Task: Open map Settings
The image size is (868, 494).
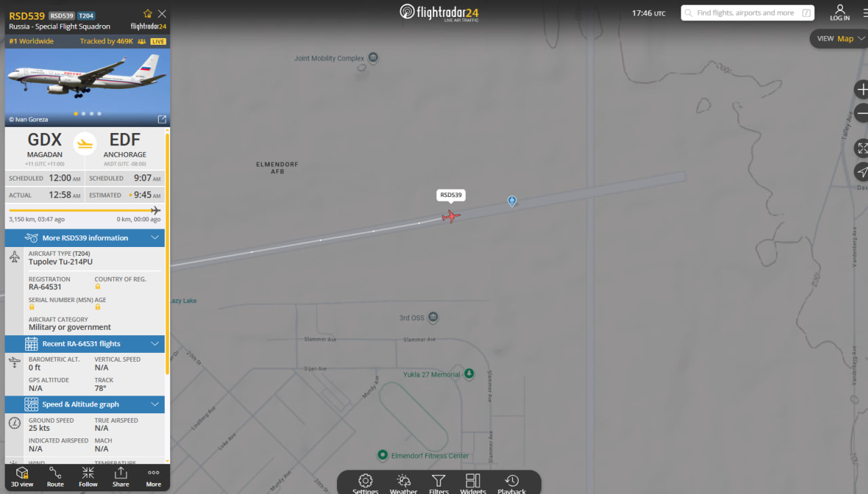Action: click(366, 484)
